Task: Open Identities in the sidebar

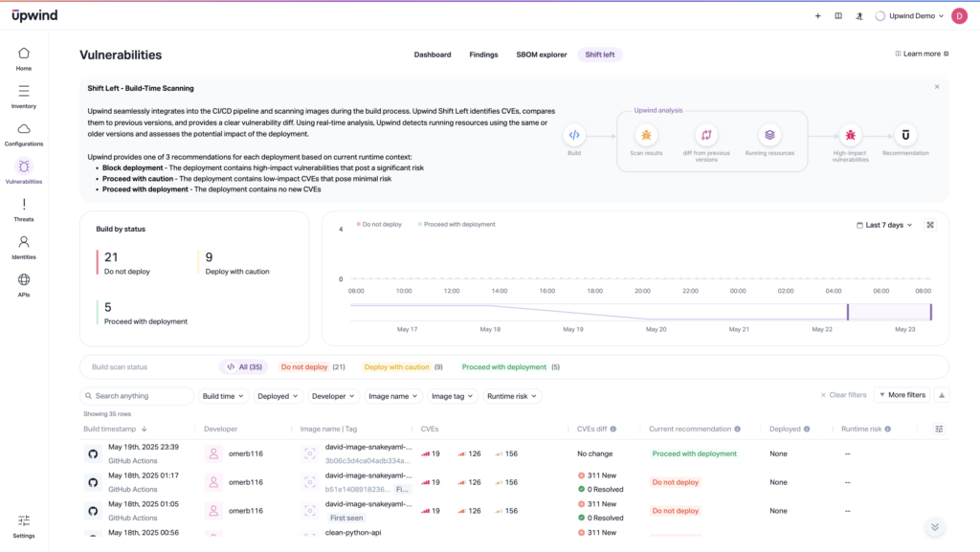Action: tap(24, 247)
